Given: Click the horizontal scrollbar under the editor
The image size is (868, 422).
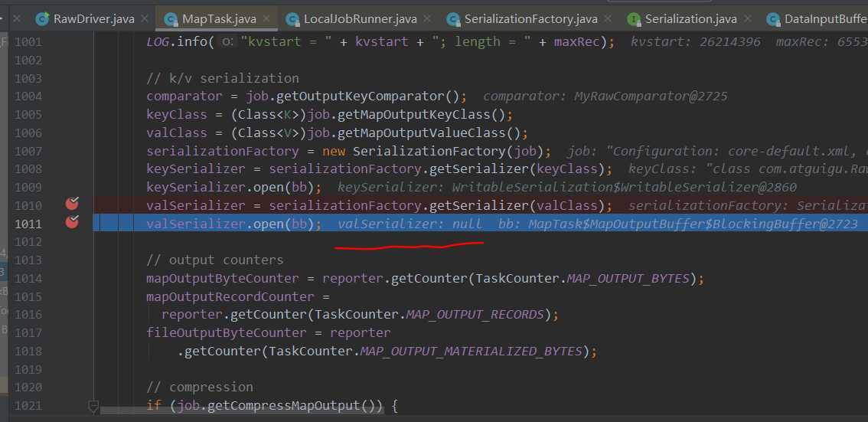Looking at the screenshot, I should tap(241, 411).
